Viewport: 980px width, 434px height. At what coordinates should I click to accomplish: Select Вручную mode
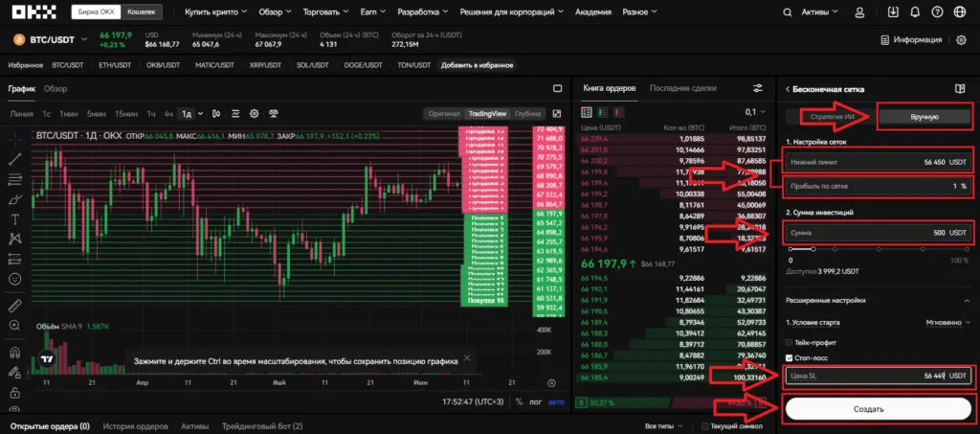tap(924, 117)
